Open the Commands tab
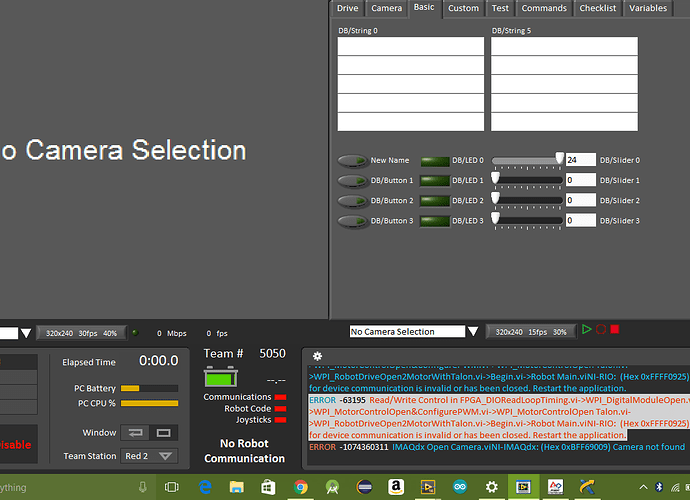690x500 pixels. click(544, 8)
